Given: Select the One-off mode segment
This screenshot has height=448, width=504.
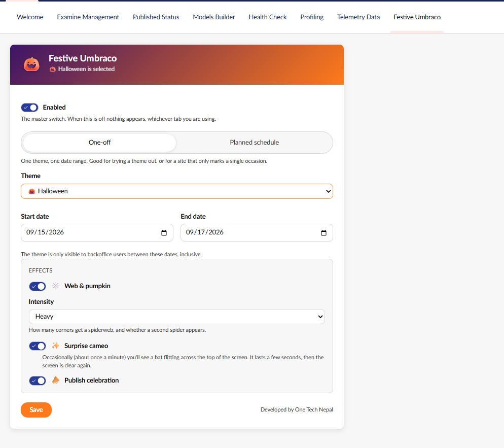Looking at the screenshot, I should [x=100, y=143].
